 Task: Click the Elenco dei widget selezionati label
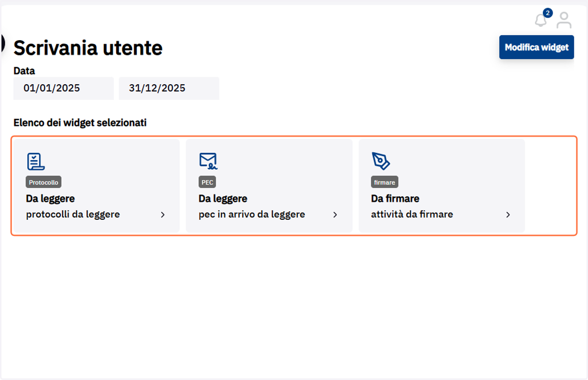[x=80, y=123]
